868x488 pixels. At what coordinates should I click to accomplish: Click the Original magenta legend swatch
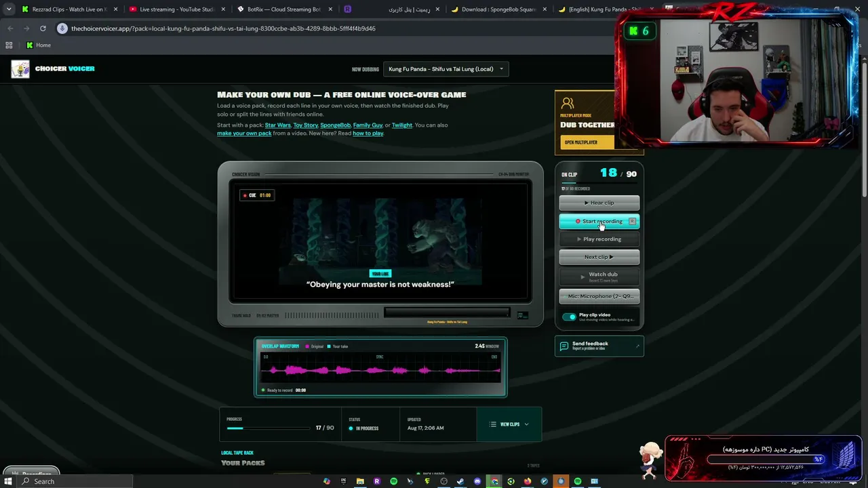pos(307,346)
